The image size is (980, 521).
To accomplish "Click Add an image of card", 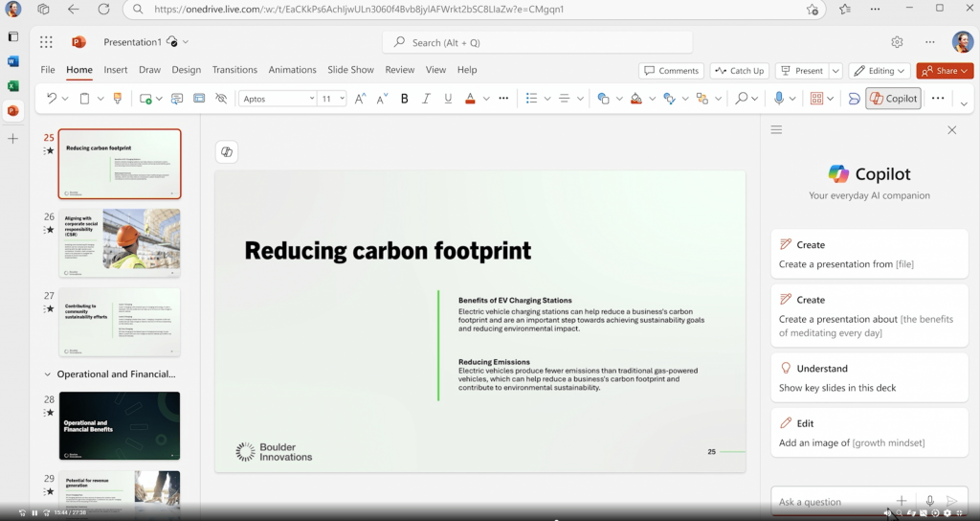I will (869, 433).
